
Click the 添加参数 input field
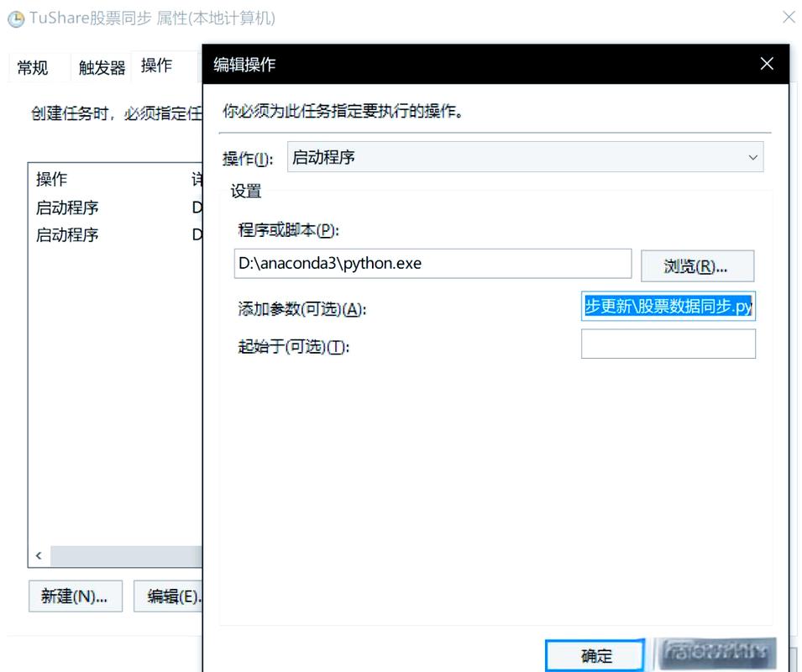coord(668,307)
